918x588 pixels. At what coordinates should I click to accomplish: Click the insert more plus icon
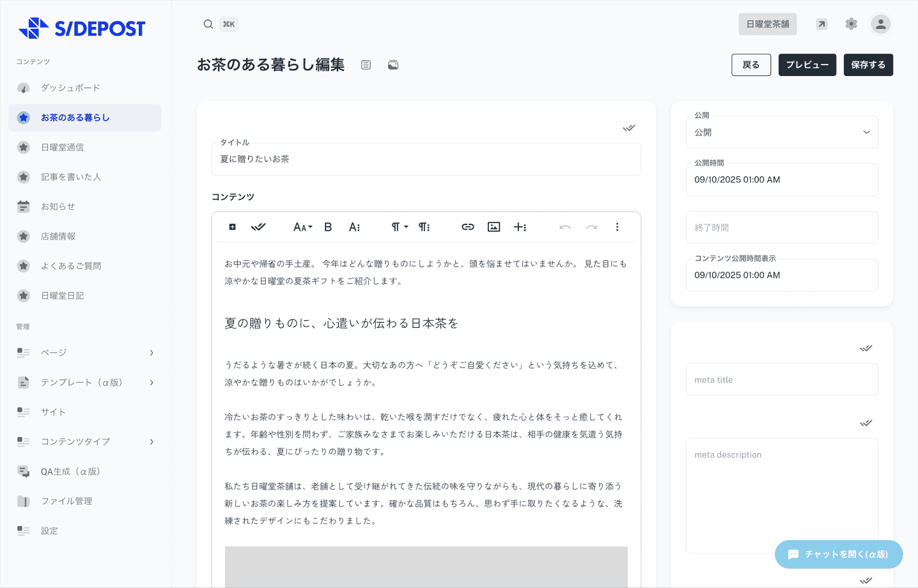point(520,227)
